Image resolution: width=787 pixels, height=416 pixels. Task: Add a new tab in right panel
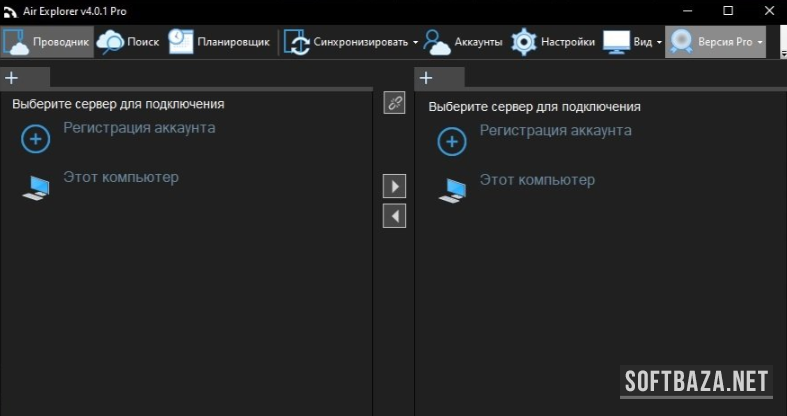[426, 78]
